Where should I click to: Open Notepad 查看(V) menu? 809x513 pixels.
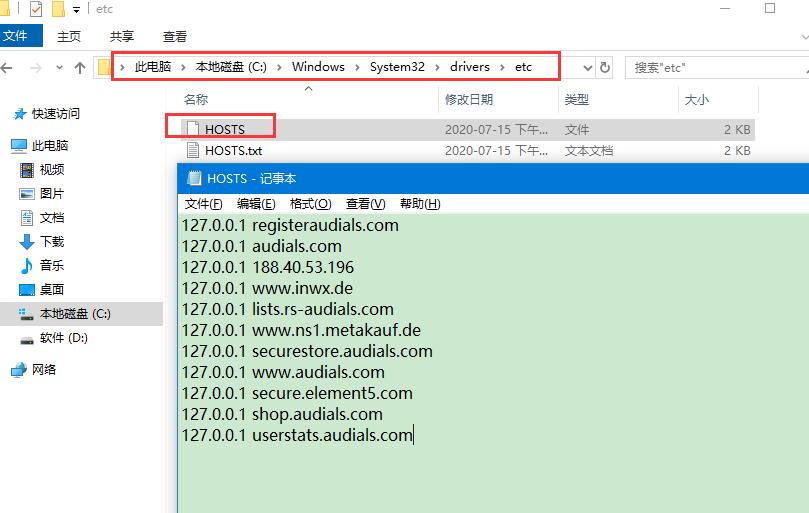365,204
